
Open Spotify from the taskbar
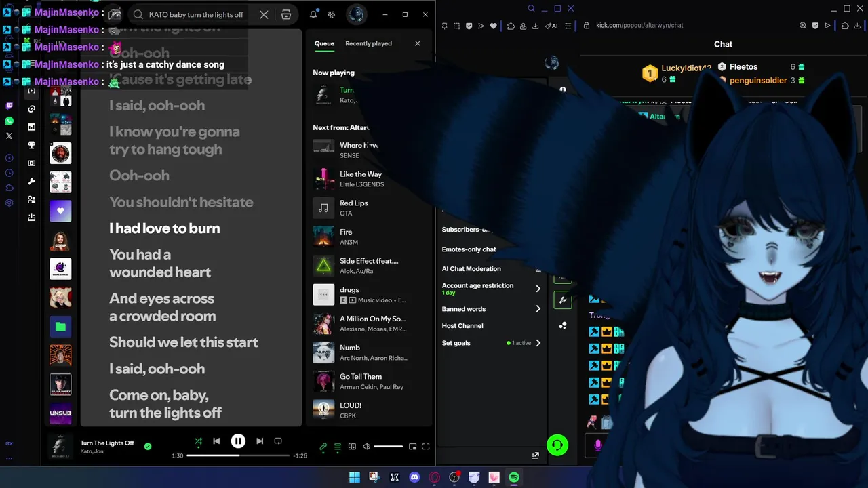(514, 477)
